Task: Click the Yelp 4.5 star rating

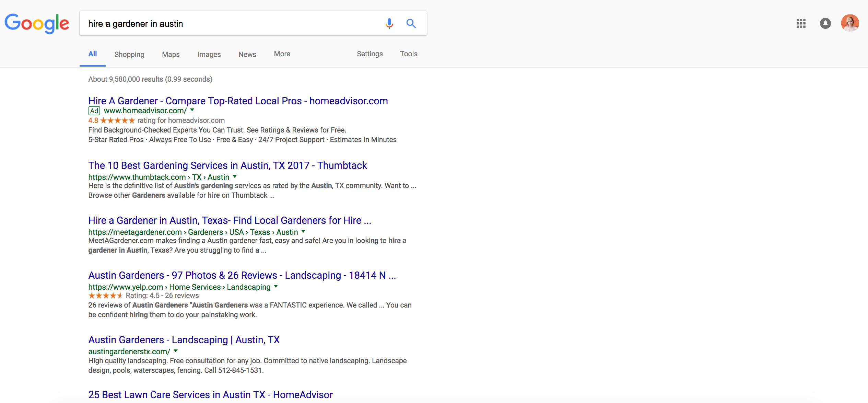Action: [x=106, y=296]
